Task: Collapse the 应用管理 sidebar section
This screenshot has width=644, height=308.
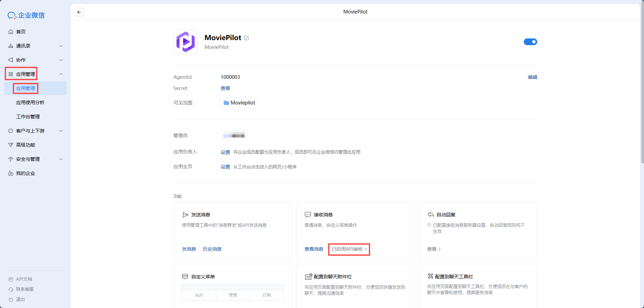Action: pos(61,74)
